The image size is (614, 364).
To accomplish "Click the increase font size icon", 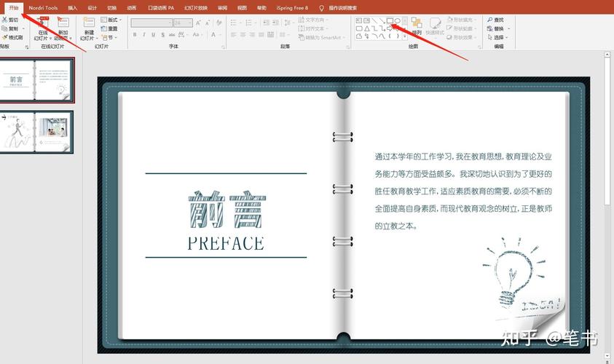I will coord(199,23).
